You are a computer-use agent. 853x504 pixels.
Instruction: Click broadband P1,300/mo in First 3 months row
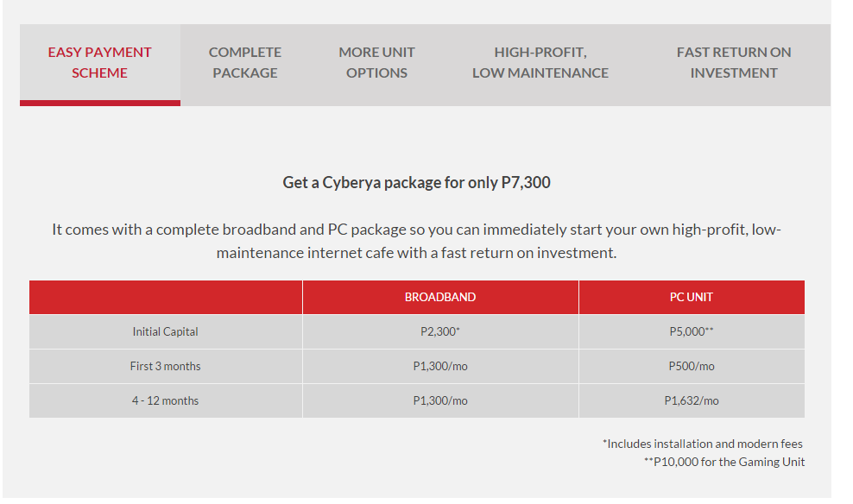pos(440,366)
